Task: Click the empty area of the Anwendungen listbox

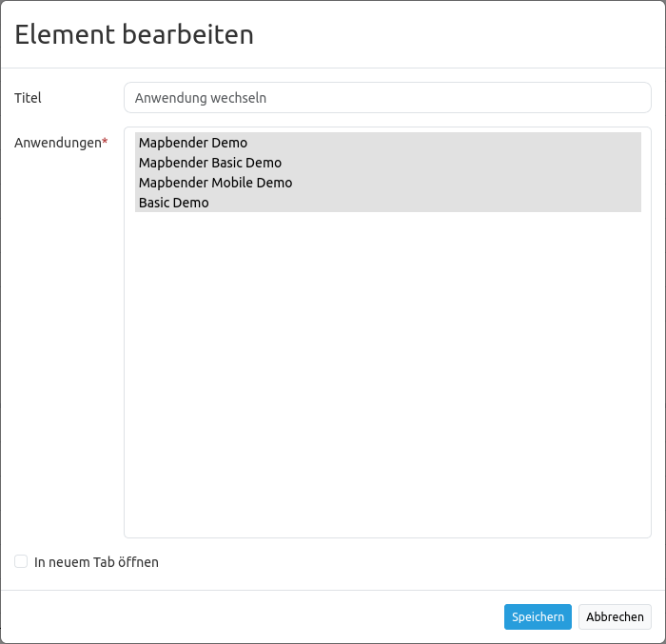Action: pyautogui.click(x=387, y=381)
